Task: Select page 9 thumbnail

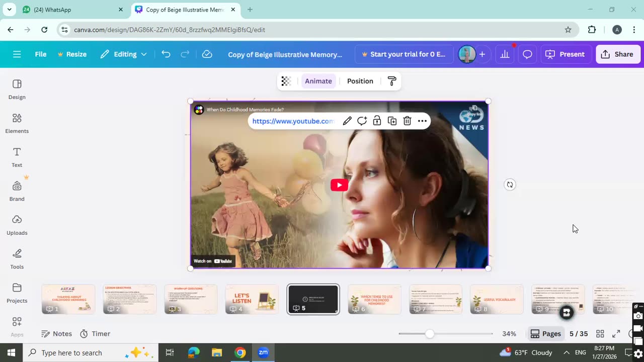Action: coord(558,299)
